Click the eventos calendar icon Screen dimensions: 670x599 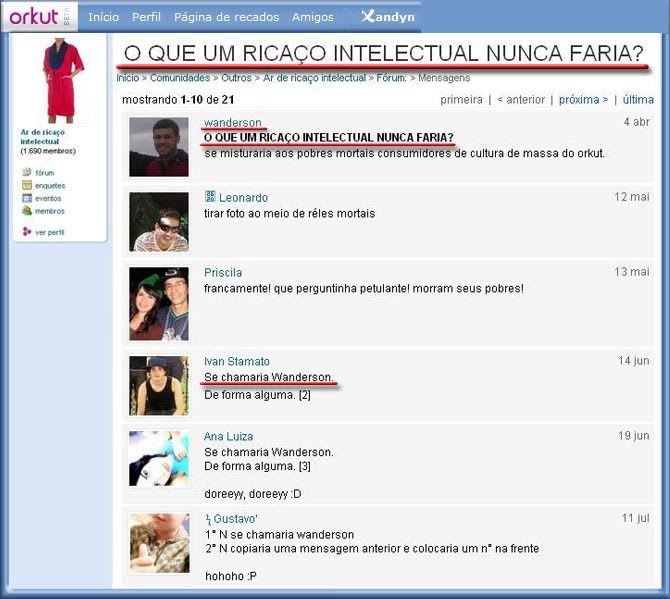tap(27, 198)
